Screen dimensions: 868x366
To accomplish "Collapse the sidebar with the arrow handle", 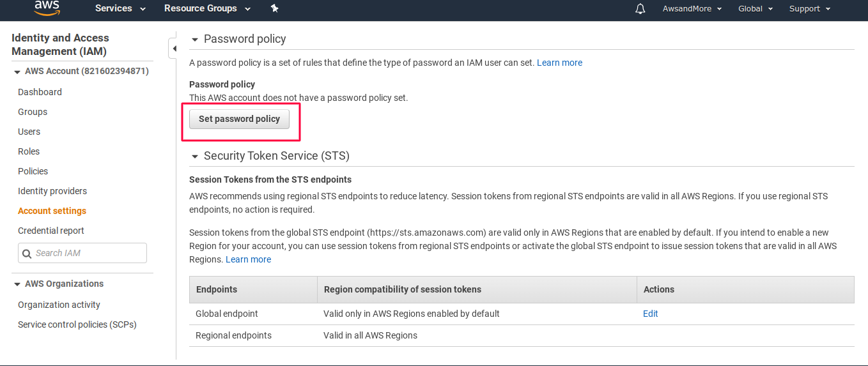I will (173, 49).
